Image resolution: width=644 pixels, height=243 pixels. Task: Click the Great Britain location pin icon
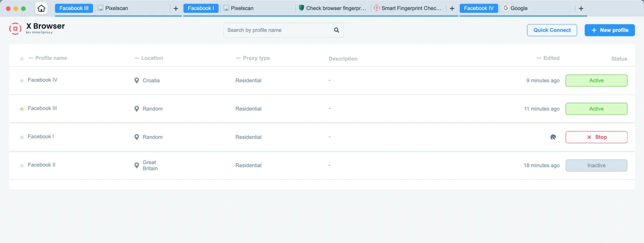coord(136,165)
